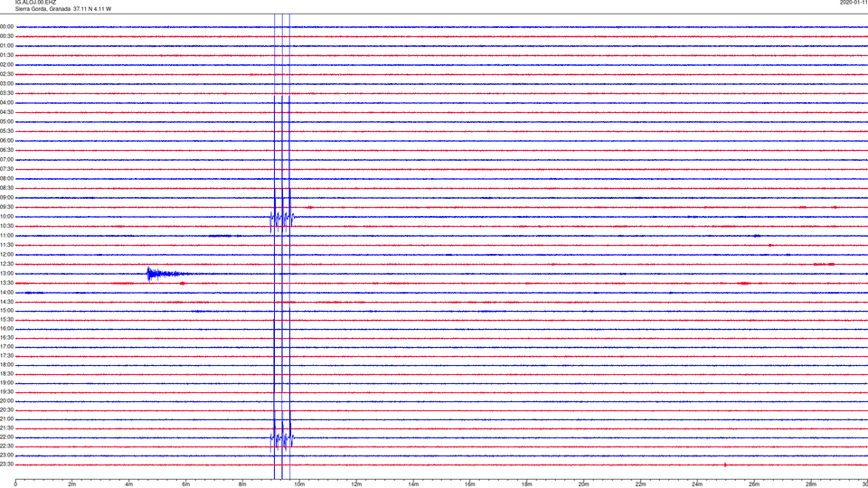Select the 03:00 trace time label
Screen dimensions: 868x488
(x=6, y=83)
